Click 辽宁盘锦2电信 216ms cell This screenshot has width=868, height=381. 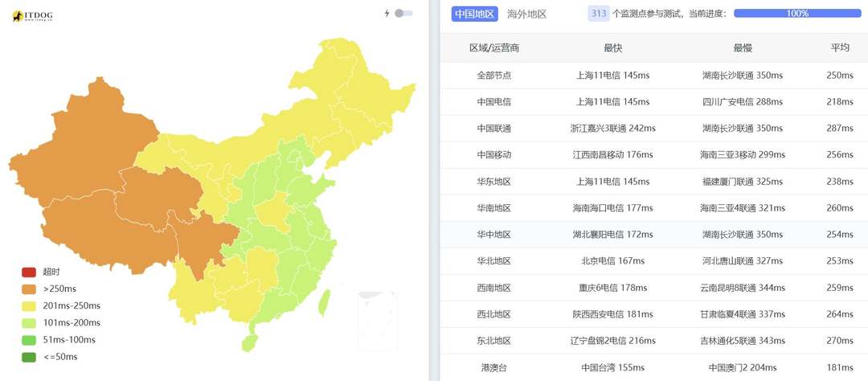(612, 341)
